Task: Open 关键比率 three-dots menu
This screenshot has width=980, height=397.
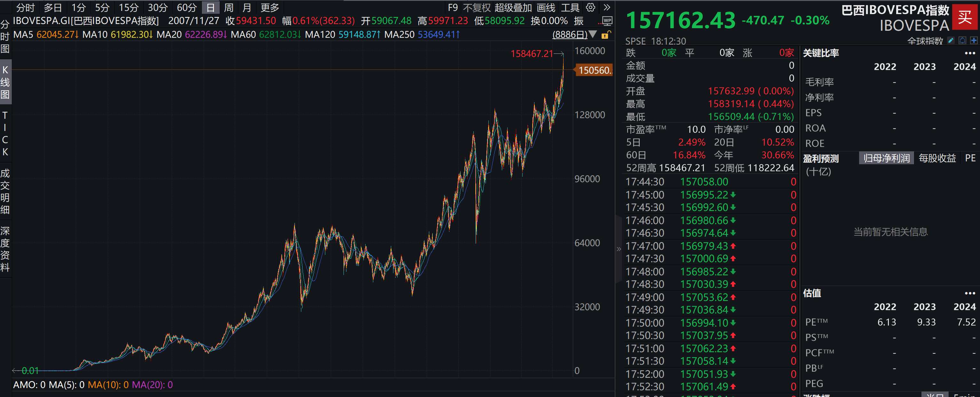Action: point(969,53)
